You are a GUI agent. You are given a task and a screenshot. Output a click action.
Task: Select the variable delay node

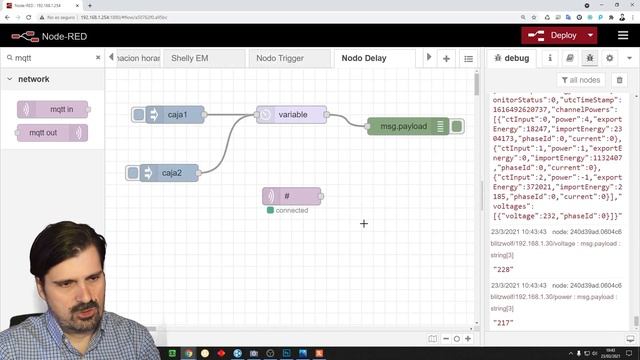click(x=291, y=115)
